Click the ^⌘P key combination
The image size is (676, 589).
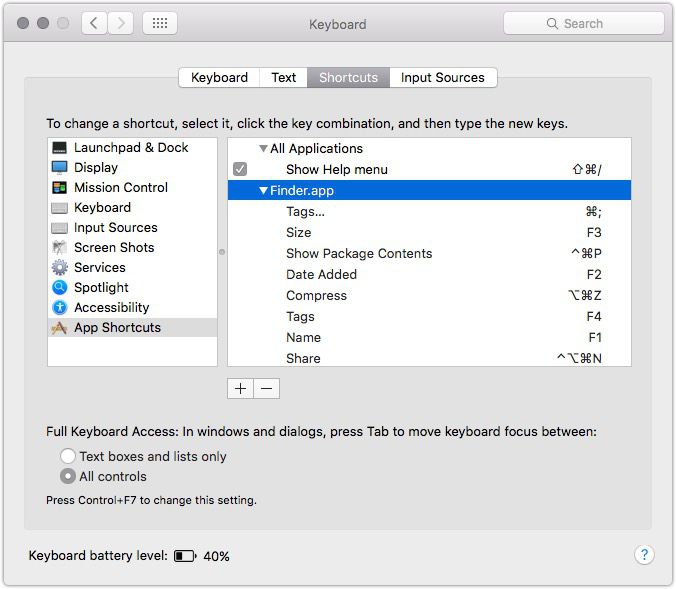[586, 253]
